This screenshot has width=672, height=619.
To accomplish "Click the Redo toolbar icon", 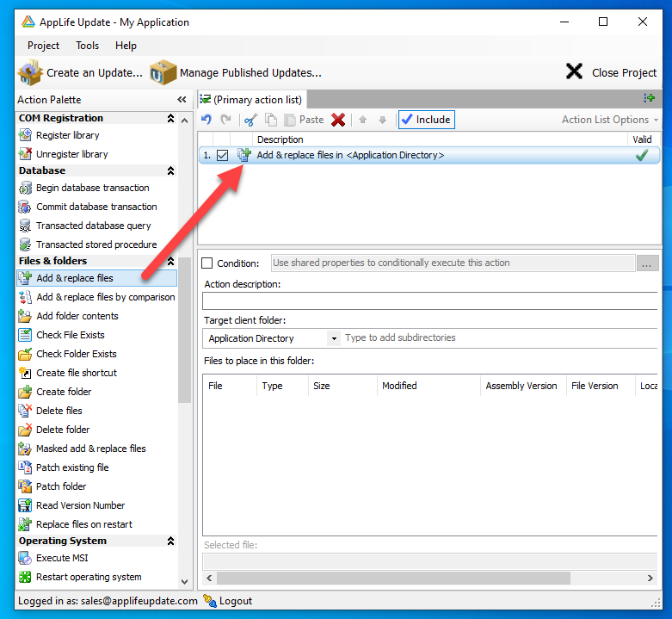I will [225, 120].
